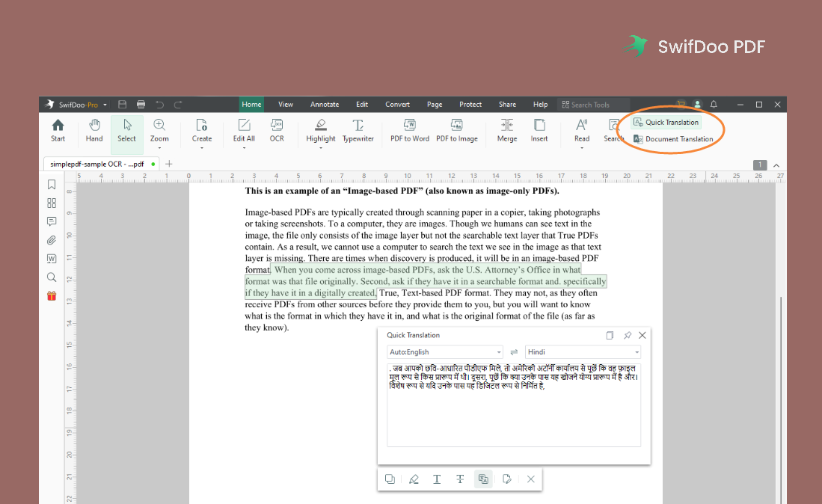Click the Quick Translation button
This screenshot has height=504, width=822.
(x=666, y=122)
